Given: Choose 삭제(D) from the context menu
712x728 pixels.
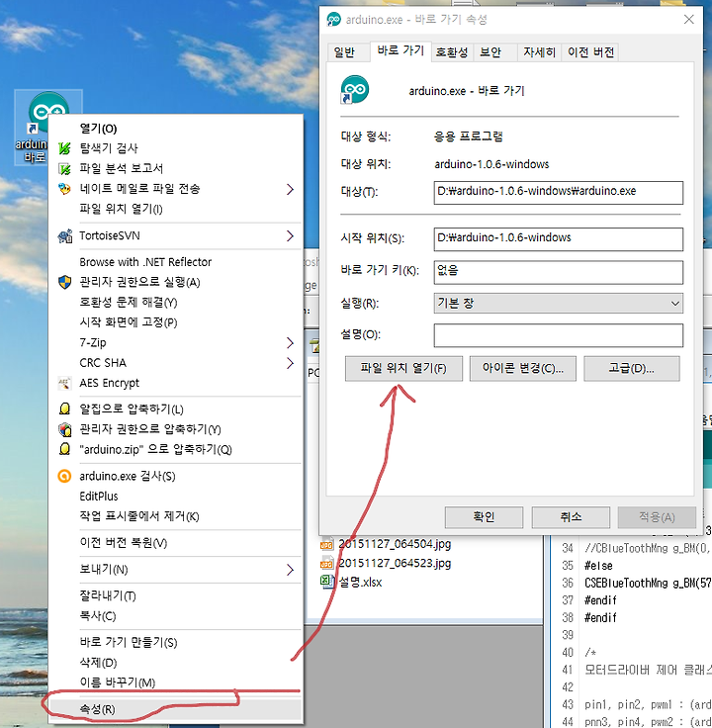Looking at the screenshot, I should coord(99,663).
